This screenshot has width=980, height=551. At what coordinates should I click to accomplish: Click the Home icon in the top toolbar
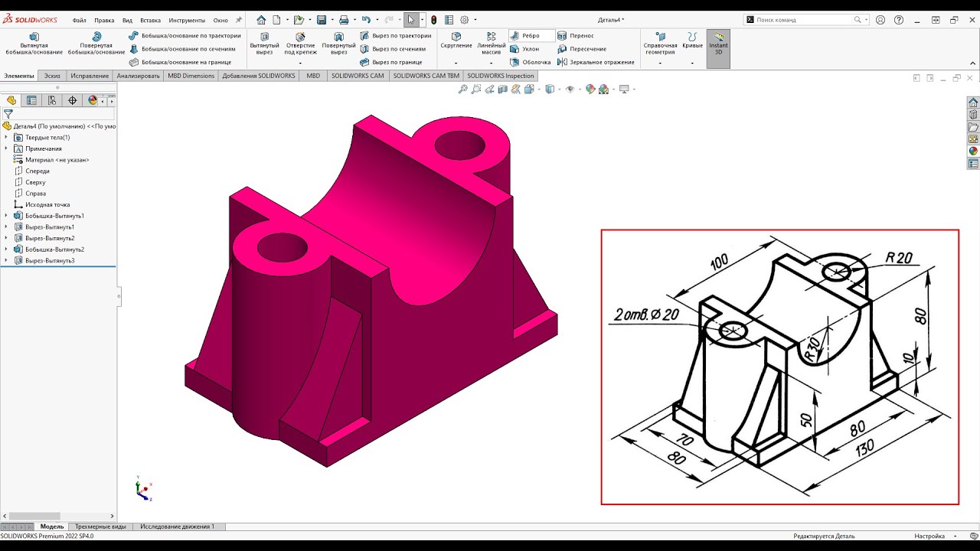click(261, 20)
